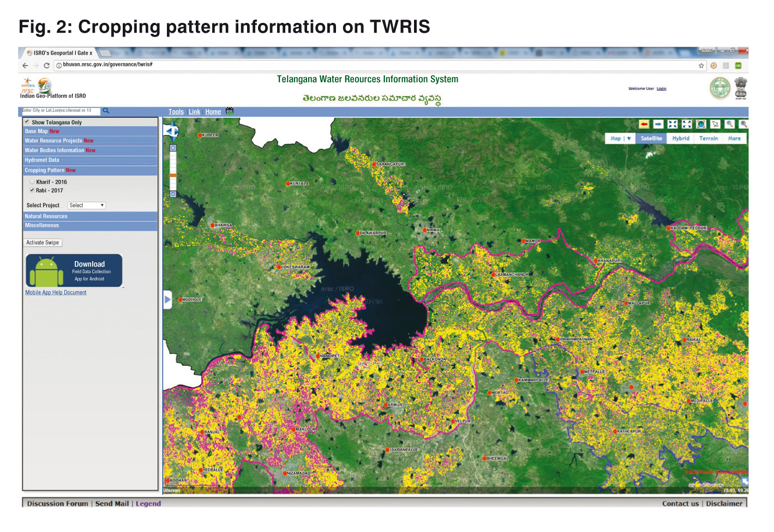Click the Login link in the header
Screen dimensions: 774x532
661,88
